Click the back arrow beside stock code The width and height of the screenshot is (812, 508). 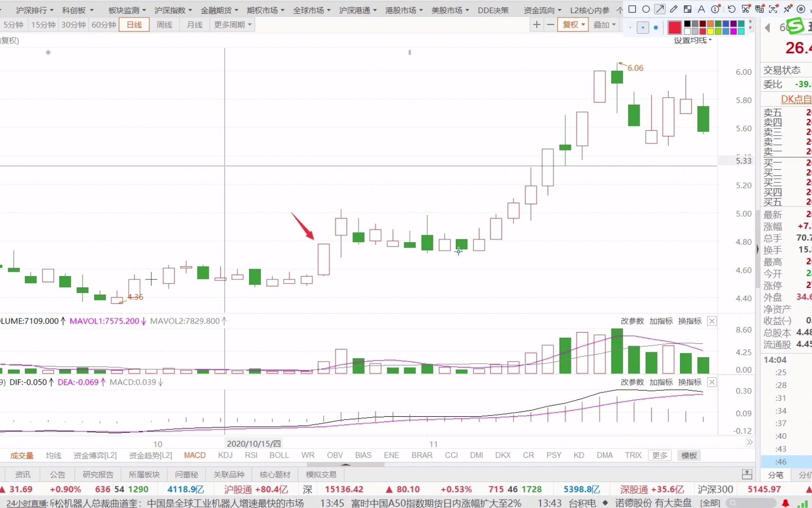(x=768, y=28)
